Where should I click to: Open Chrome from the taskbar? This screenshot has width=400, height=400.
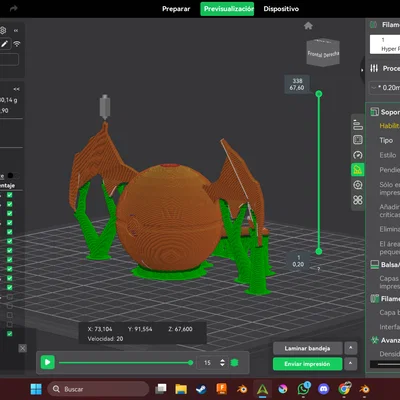344,389
